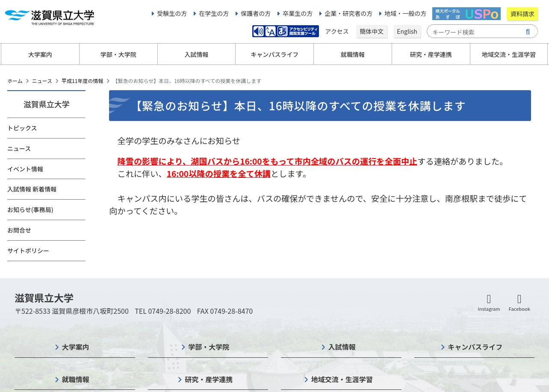
Task: Open キャンパスライフ main menu
Action: (274, 54)
